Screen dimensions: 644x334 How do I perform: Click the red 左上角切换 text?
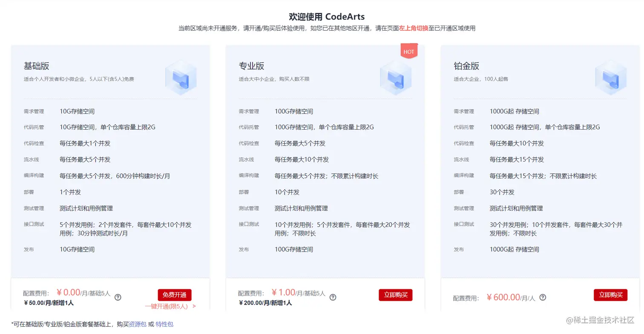[414, 28]
